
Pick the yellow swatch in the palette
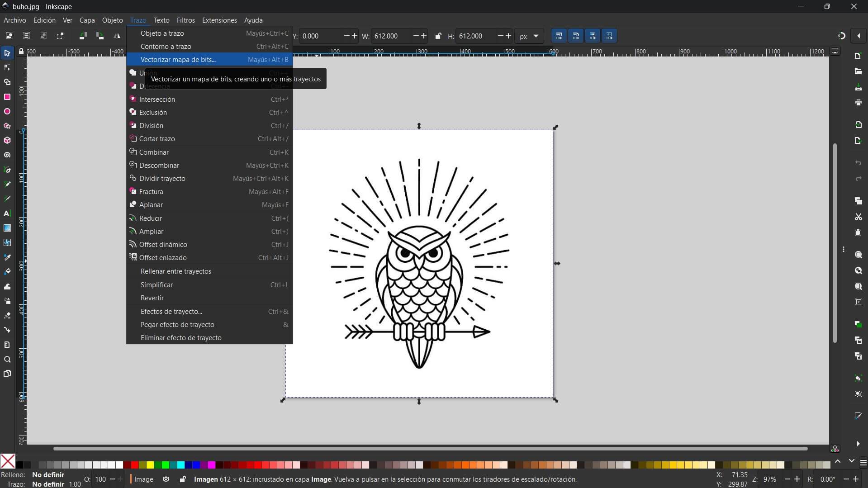[x=150, y=464]
